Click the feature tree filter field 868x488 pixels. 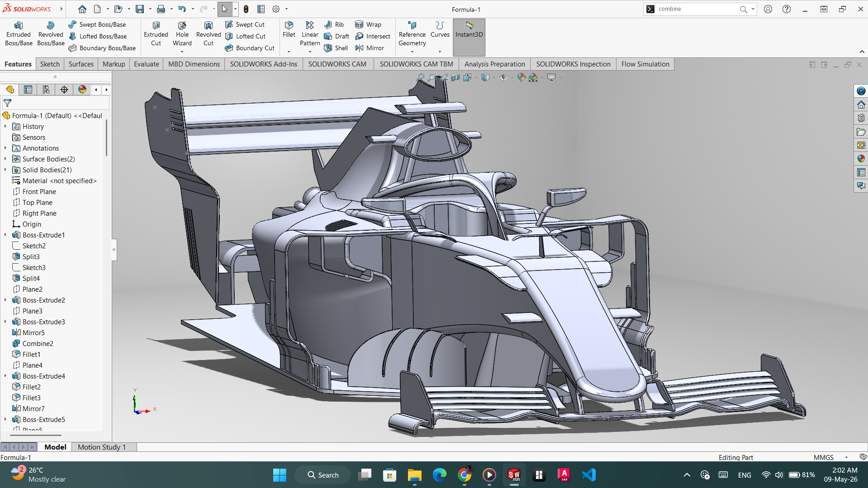point(56,103)
